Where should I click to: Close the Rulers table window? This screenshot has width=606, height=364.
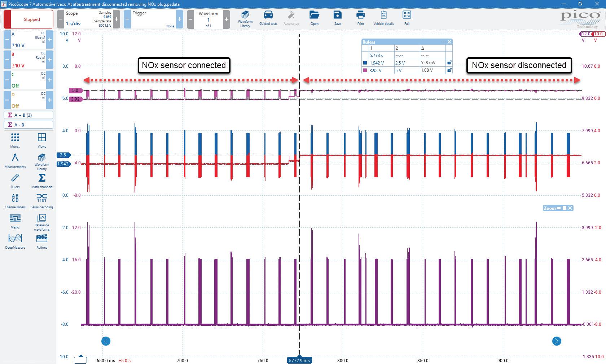click(449, 42)
